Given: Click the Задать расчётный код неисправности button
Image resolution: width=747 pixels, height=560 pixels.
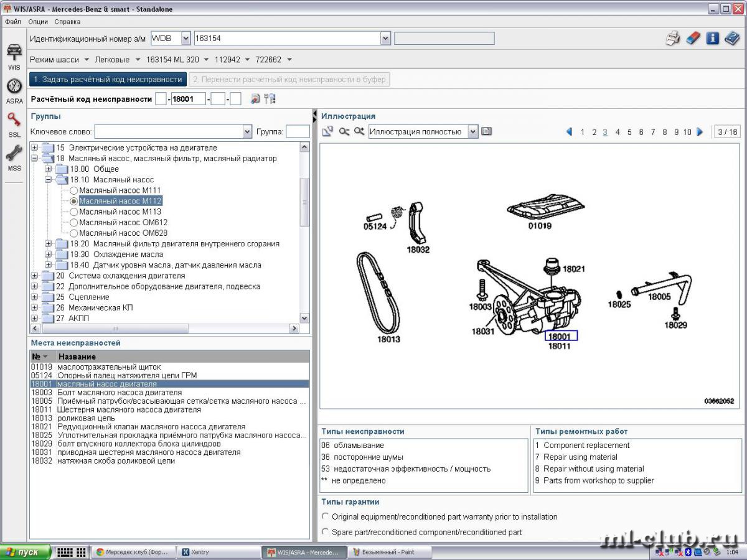Looking at the screenshot, I should (x=108, y=80).
